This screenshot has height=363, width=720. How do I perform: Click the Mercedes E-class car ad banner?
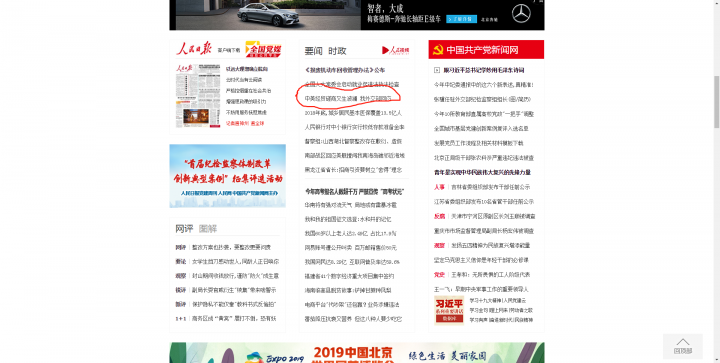click(357, 15)
